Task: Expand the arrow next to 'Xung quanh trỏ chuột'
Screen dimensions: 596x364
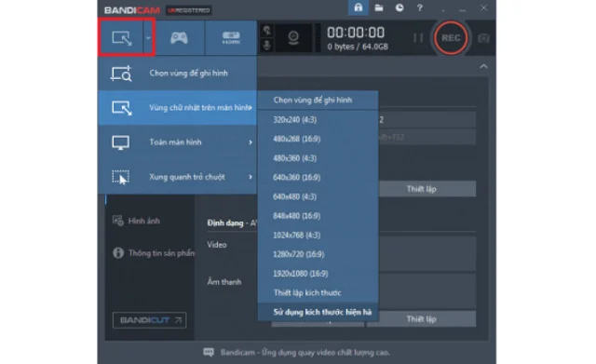Action: (251, 177)
